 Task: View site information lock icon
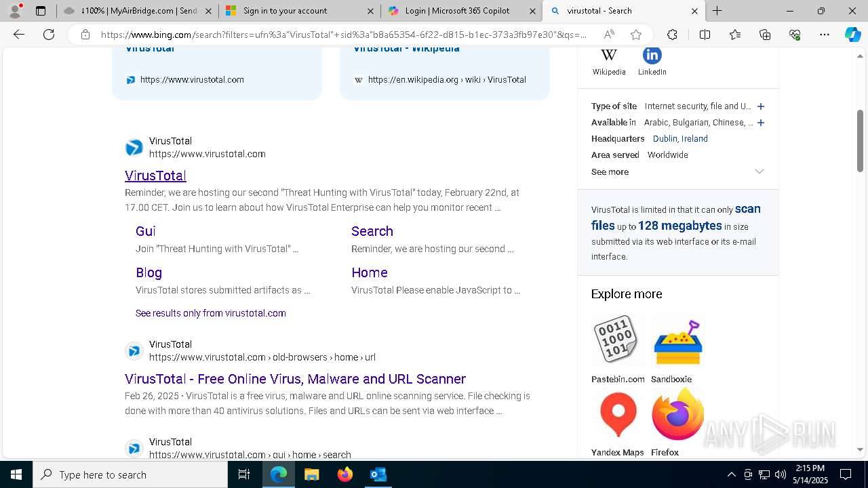(x=85, y=35)
